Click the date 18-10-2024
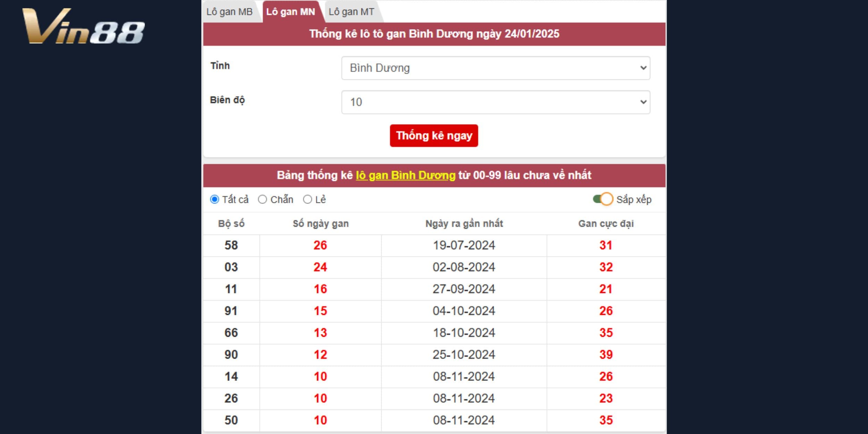The height and width of the screenshot is (434, 868). [464, 333]
